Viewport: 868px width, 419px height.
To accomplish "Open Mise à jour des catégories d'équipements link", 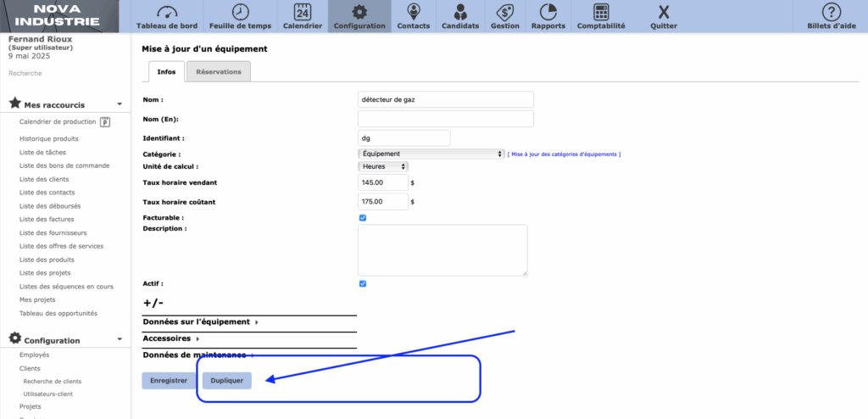I will [x=565, y=154].
